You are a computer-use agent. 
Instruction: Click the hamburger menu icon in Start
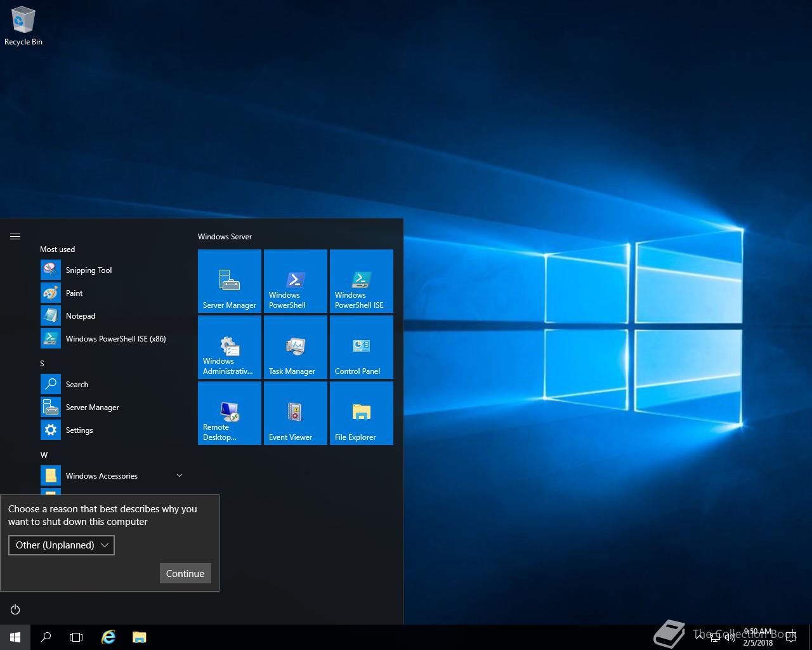point(15,236)
